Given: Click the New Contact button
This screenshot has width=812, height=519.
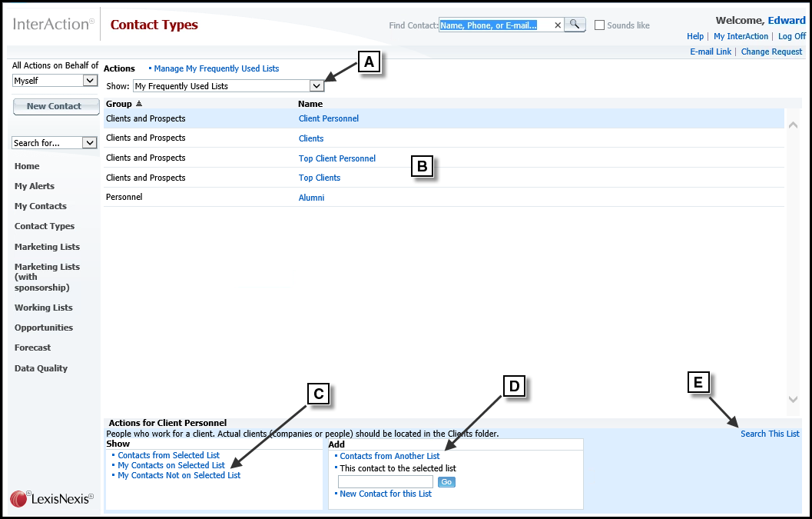Looking at the screenshot, I should (x=55, y=106).
